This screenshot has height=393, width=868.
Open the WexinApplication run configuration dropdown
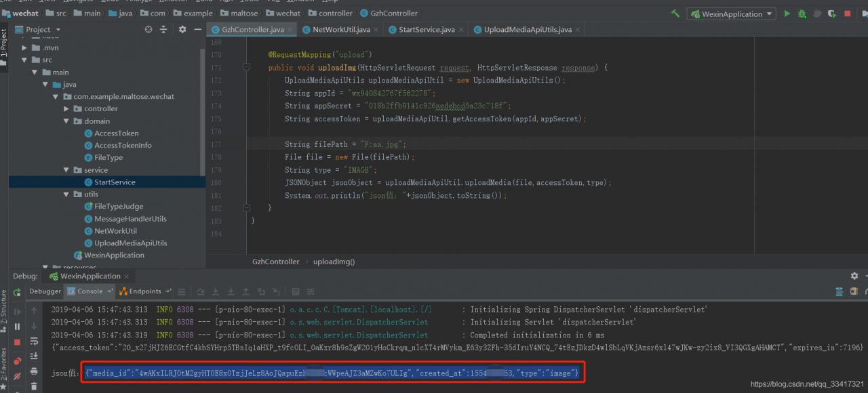732,14
